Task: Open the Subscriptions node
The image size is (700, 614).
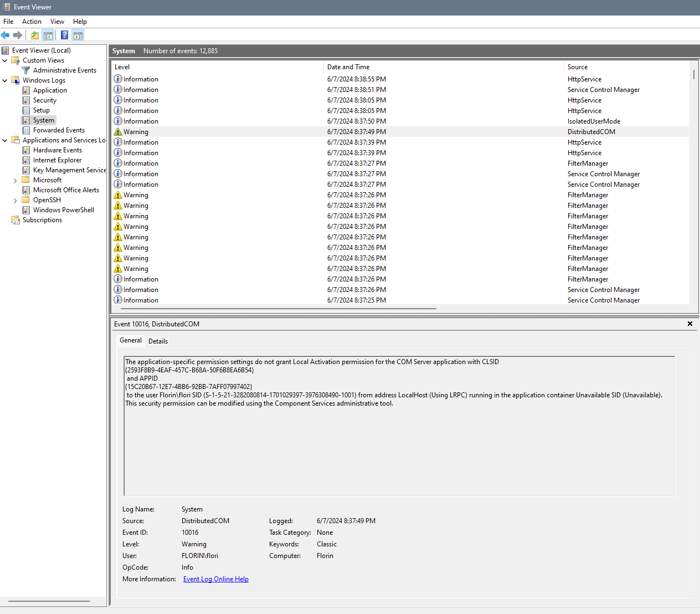Action: [42, 220]
